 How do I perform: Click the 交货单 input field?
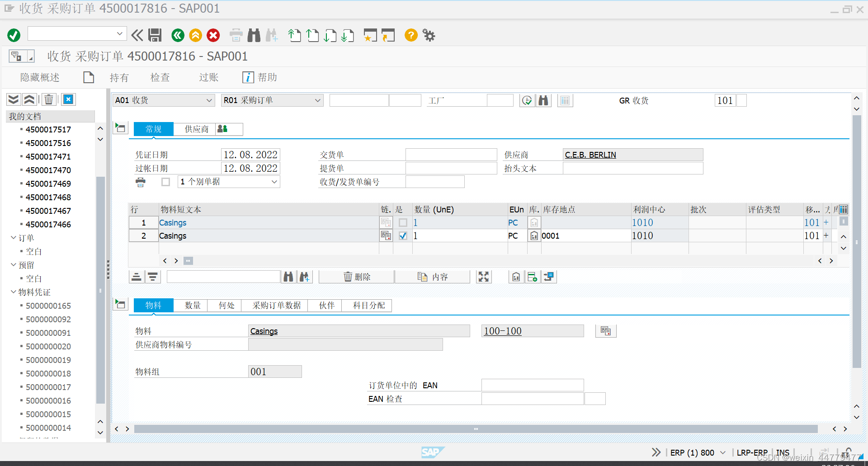coord(451,155)
